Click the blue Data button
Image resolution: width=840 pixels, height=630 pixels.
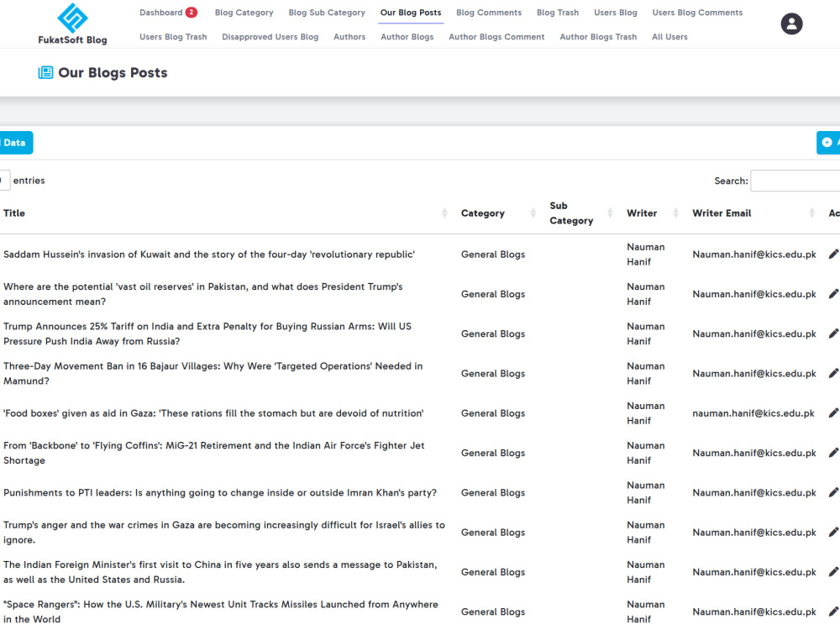tap(16, 143)
